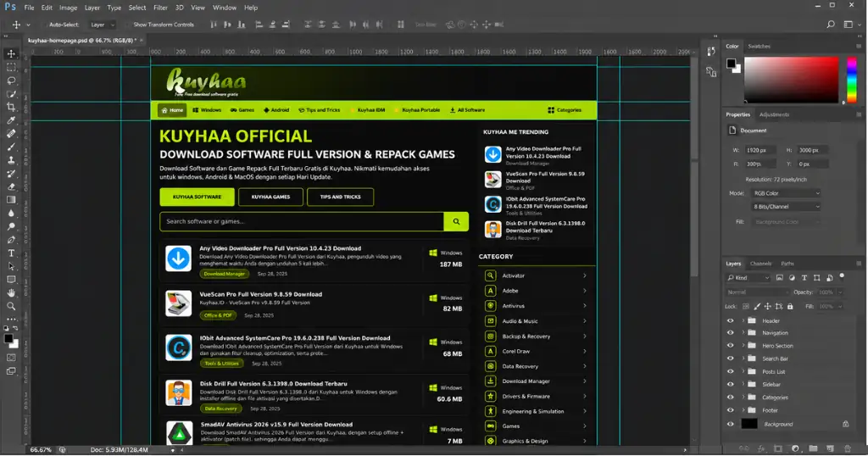Image resolution: width=868 pixels, height=456 pixels.
Task: Select the Crop tool
Action: (x=11, y=107)
